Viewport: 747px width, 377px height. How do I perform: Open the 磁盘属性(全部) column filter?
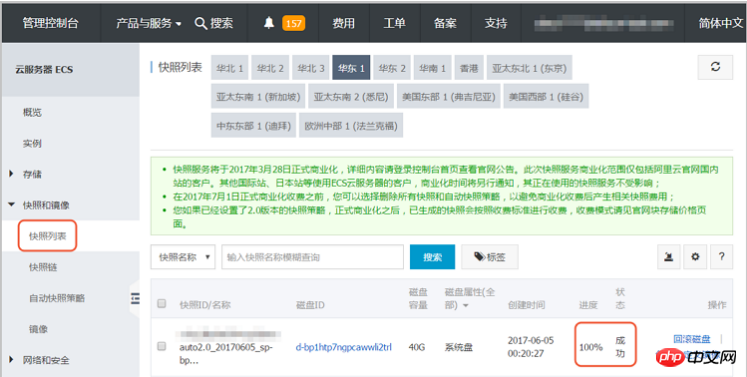click(469, 298)
